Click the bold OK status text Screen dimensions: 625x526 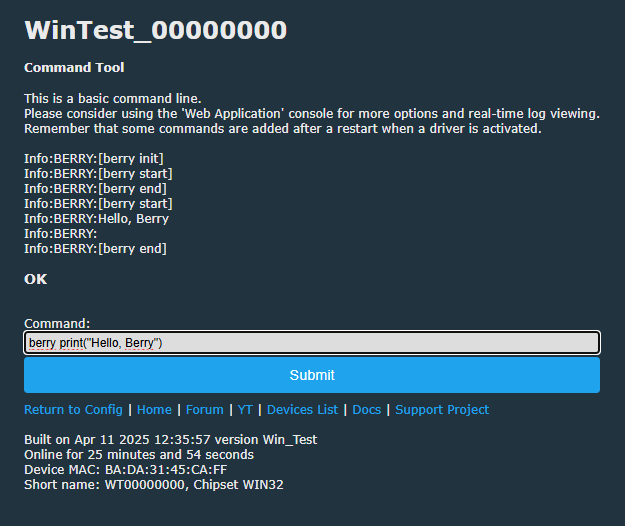(x=35, y=279)
